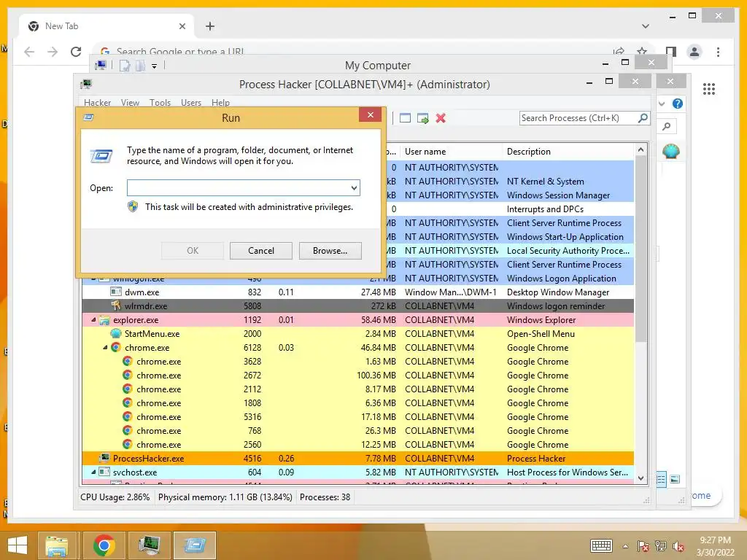Click the Chrome taskbar icon

coord(104,545)
